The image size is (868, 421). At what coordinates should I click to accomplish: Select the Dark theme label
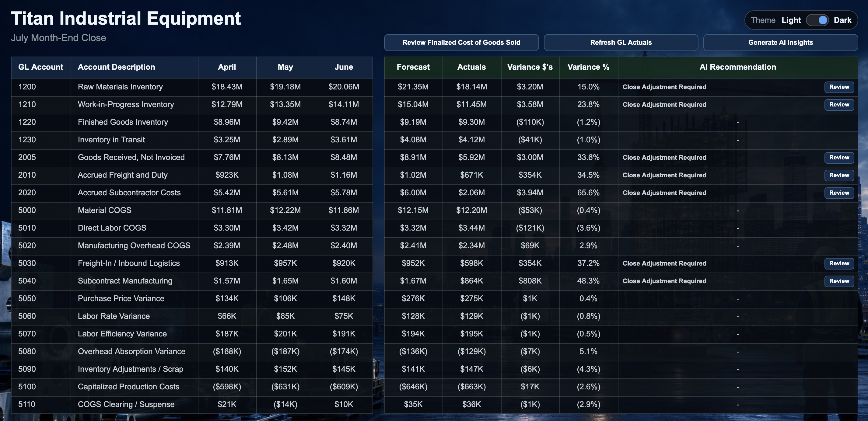(842, 20)
